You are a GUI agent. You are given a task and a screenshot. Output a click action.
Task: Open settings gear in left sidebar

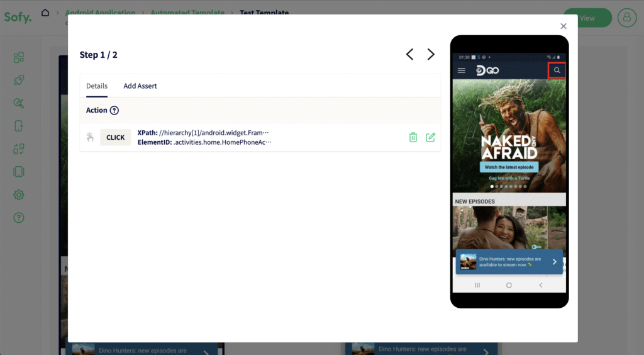point(19,194)
